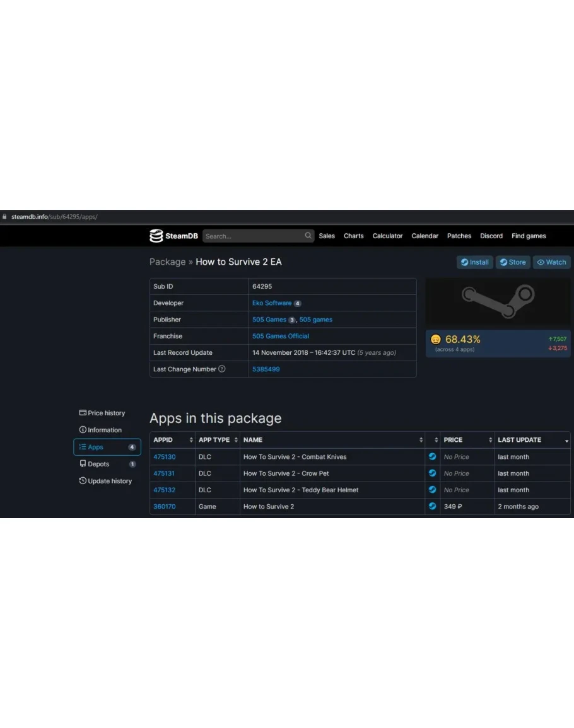Sort table by LAST UPDATE column
This screenshot has width=574, height=728.
pos(532,440)
